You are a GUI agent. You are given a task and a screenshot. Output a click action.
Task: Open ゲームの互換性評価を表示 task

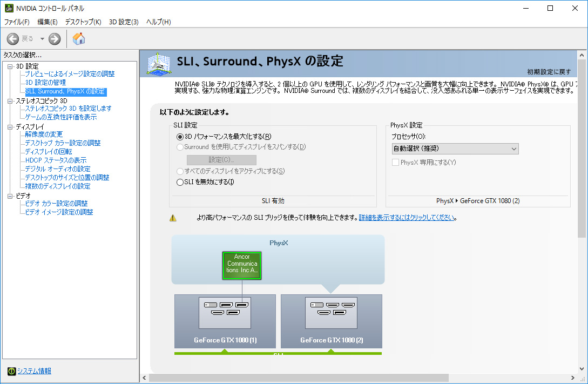tap(61, 117)
